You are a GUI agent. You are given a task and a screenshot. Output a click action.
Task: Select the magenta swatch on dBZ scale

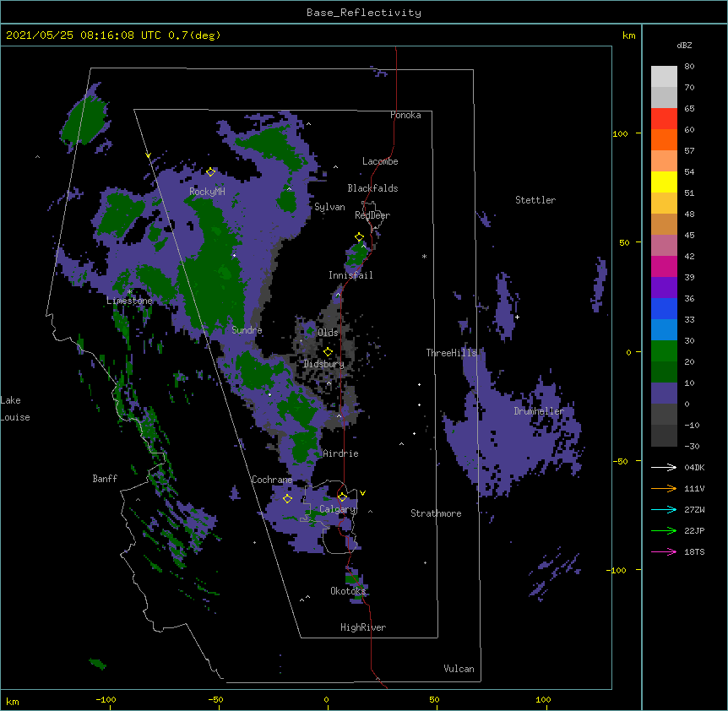664,266
